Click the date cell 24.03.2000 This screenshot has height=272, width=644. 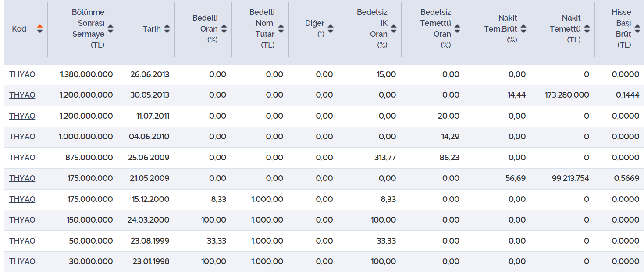(149, 220)
